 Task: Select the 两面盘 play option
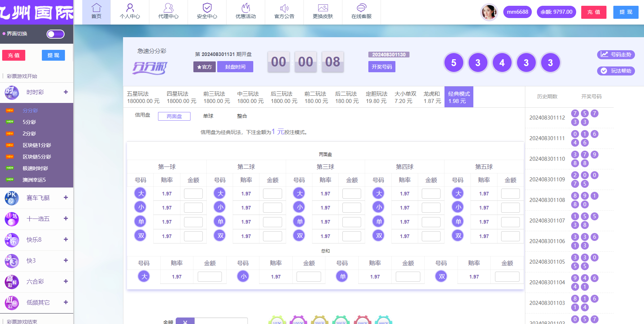pos(174,116)
